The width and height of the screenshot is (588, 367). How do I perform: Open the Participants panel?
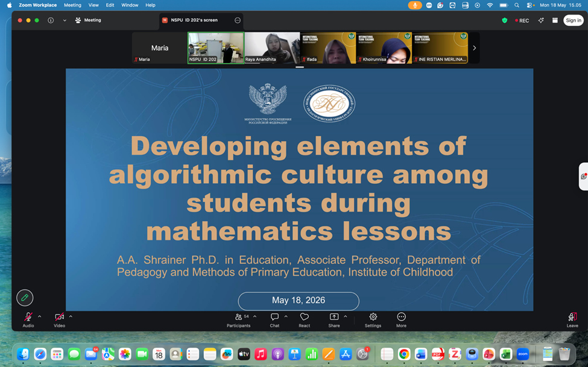(x=238, y=320)
